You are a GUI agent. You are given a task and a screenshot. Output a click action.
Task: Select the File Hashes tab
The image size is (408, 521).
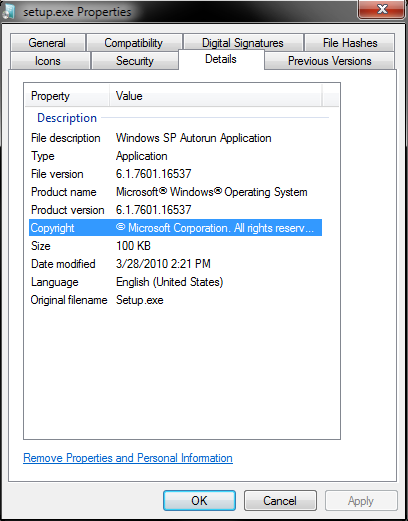[350, 43]
